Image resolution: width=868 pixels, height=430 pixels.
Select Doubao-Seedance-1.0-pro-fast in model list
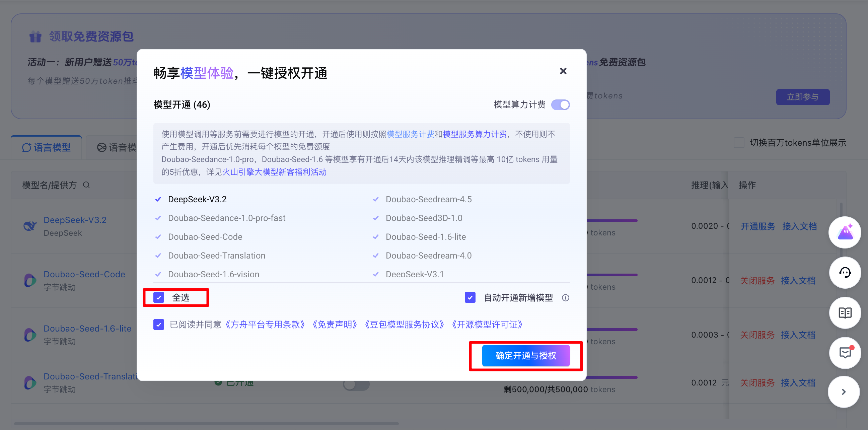click(220, 218)
